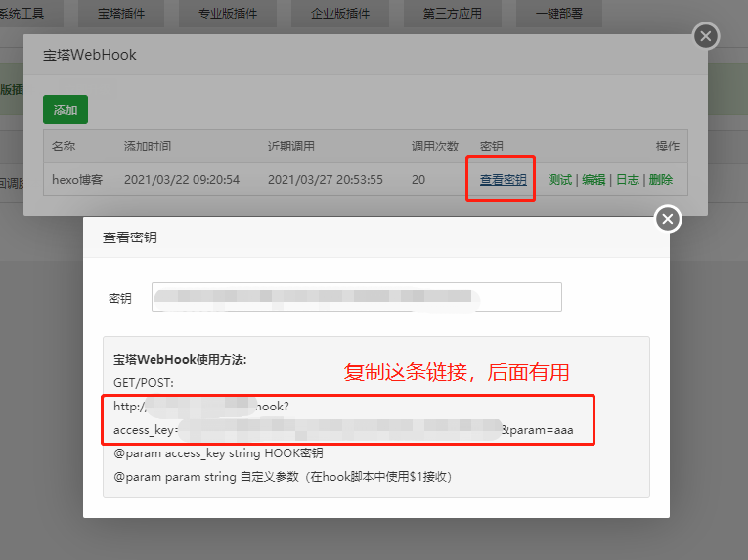Click the 调用次数 column header

pos(435,146)
